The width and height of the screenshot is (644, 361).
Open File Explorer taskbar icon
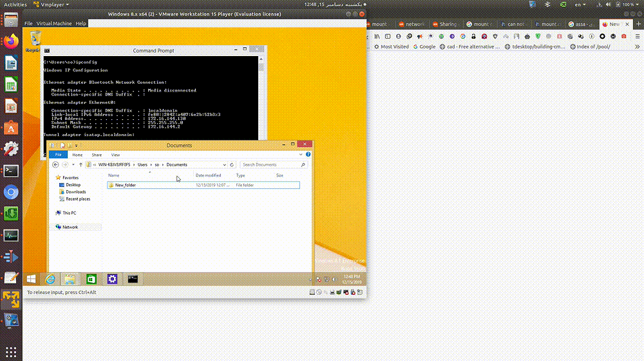click(x=70, y=279)
